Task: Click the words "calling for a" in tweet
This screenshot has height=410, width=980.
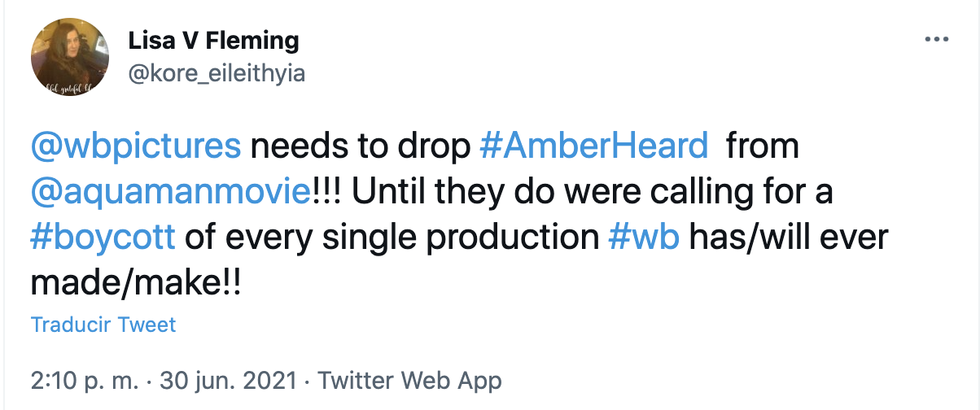Action: point(734,192)
